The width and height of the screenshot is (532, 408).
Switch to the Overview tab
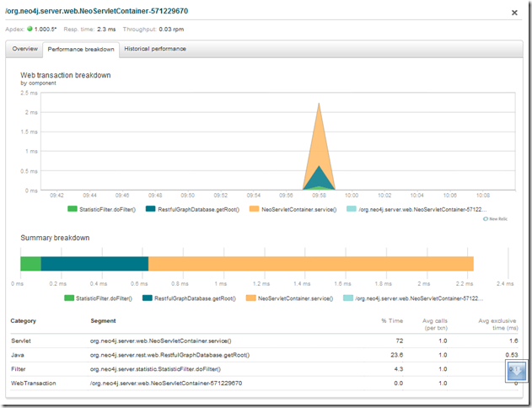coord(24,49)
